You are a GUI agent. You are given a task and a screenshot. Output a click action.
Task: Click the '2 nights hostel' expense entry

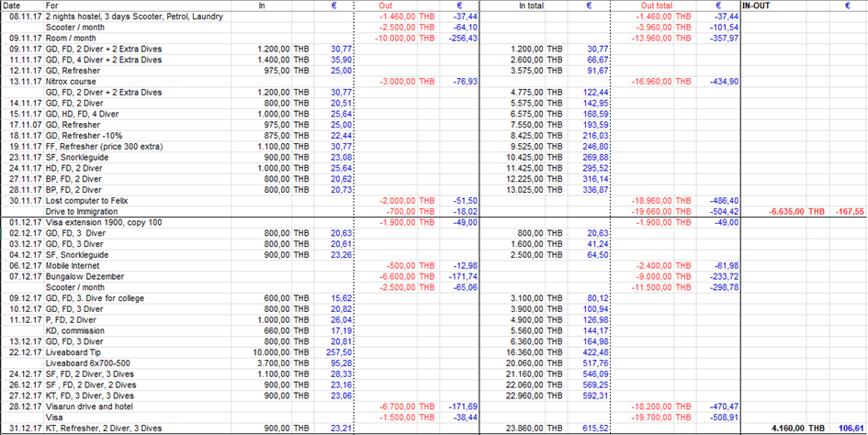138,17
